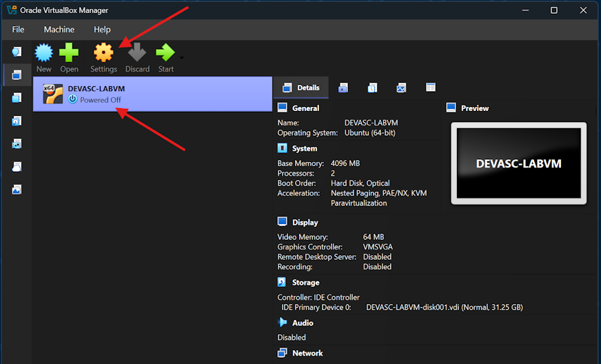This screenshot has height=364, width=601.
Task: Click the Audio section speaker icon
Action: click(x=282, y=322)
